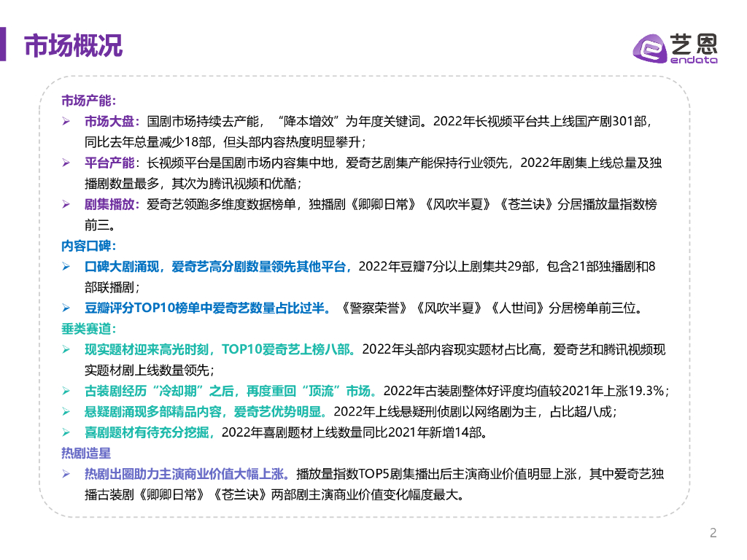This screenshot has height=560, width=747.
Task: Select the heading 市场产能:
Action: pos(88,101)
